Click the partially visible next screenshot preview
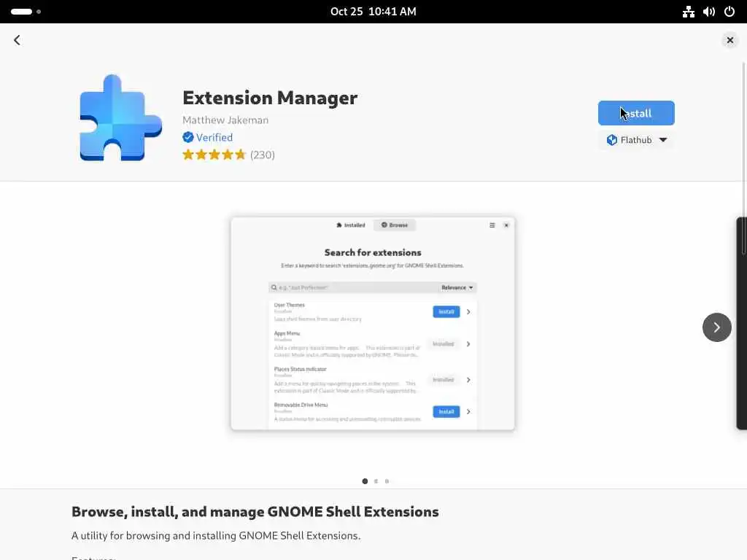This screenshot has height=560, width=747. tap(742, 324)
